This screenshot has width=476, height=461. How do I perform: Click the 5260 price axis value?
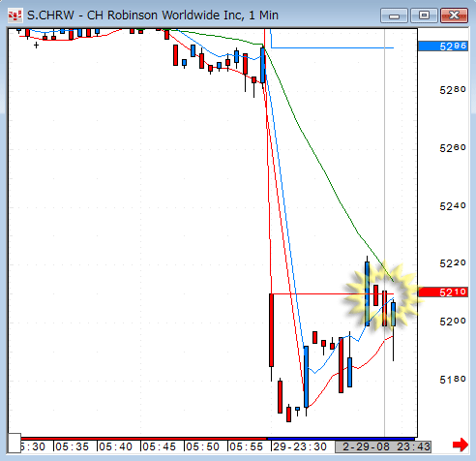[453, 148]
